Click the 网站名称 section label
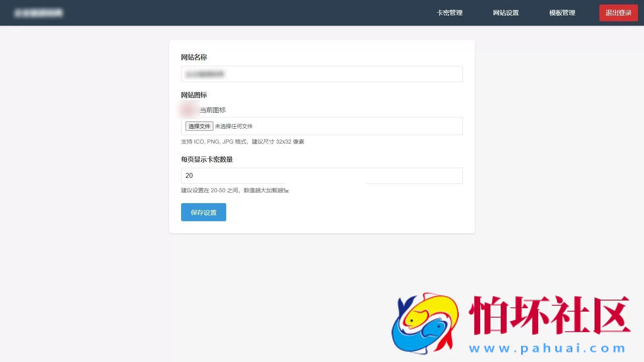 [x=194, y=57]
